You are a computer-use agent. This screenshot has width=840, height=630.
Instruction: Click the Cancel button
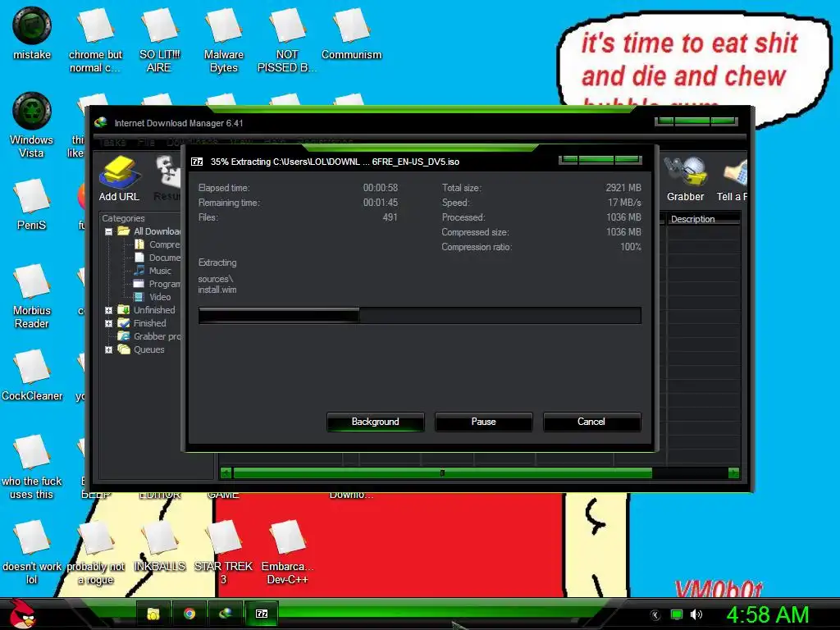(x=591, y=422)
